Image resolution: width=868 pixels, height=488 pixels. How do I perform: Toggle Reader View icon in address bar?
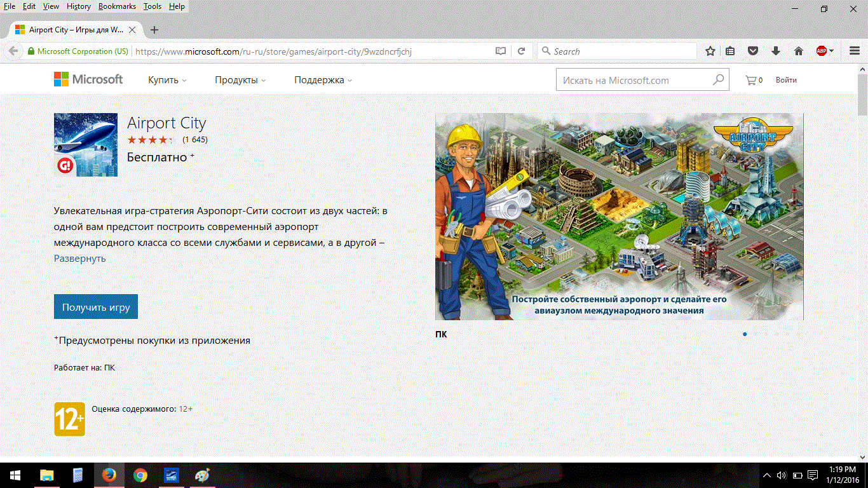coord(501,51)
